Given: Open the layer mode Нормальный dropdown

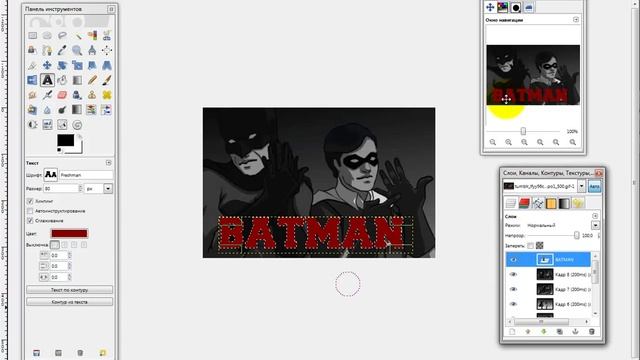Looking at the screenshot, I should 596,225.
